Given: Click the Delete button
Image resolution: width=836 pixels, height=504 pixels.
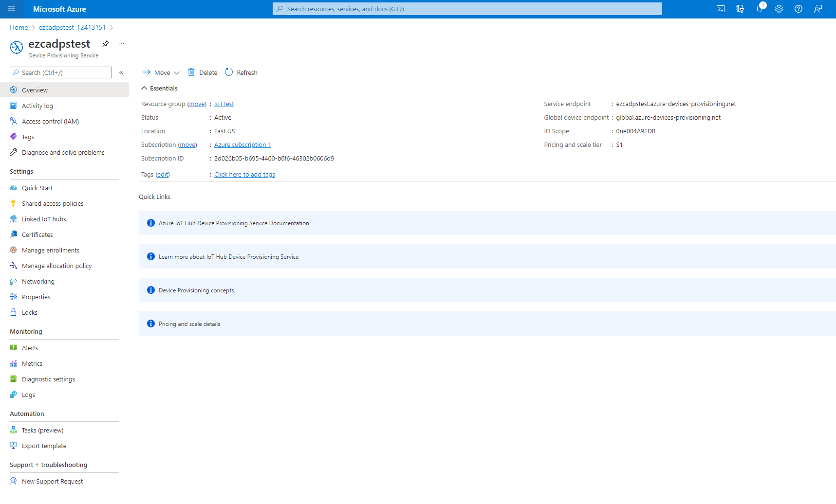Looking at the screenshot, I should coord(203,72).
